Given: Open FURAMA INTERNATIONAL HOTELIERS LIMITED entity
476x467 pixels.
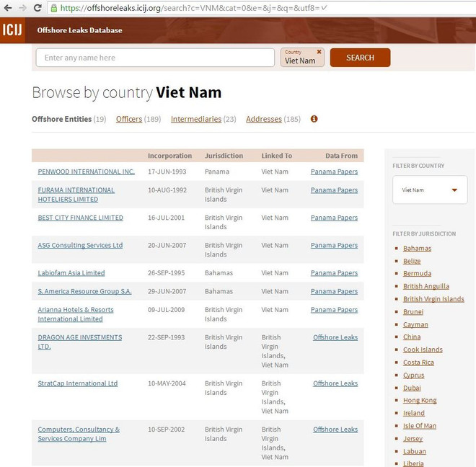Looking at the screenshot, I should pyautogui.click(x=76, y=195).
